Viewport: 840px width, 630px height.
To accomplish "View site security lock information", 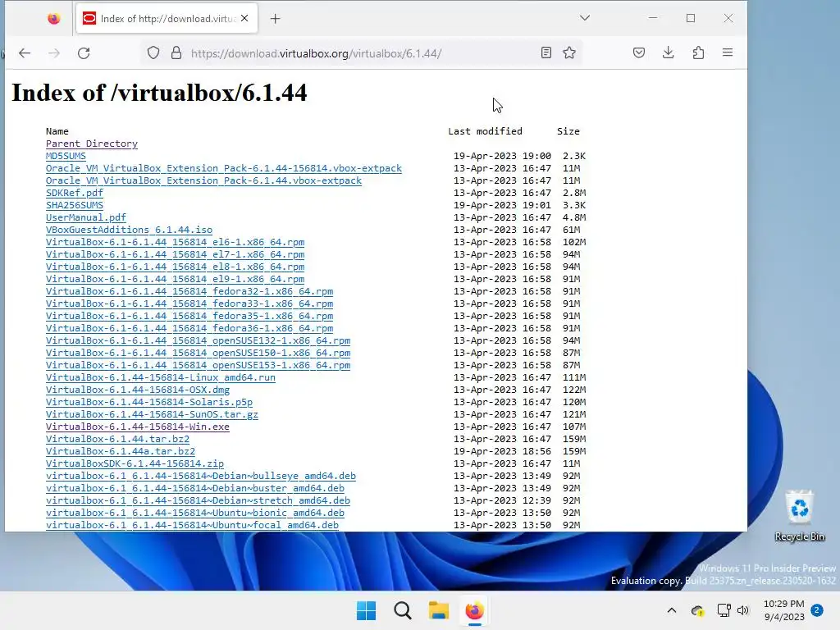I will click(x=176, y=53).
